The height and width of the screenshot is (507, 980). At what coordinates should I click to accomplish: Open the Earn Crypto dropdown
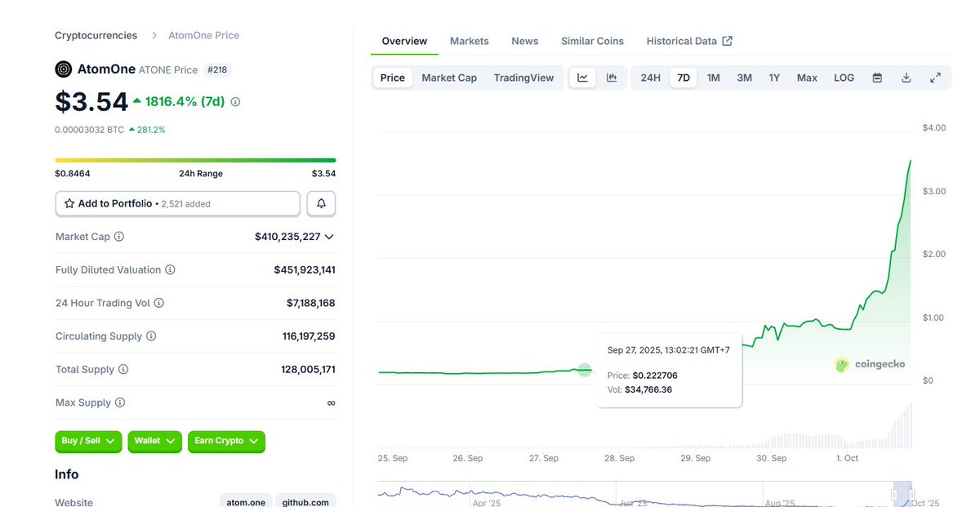[x=226, y=441]
